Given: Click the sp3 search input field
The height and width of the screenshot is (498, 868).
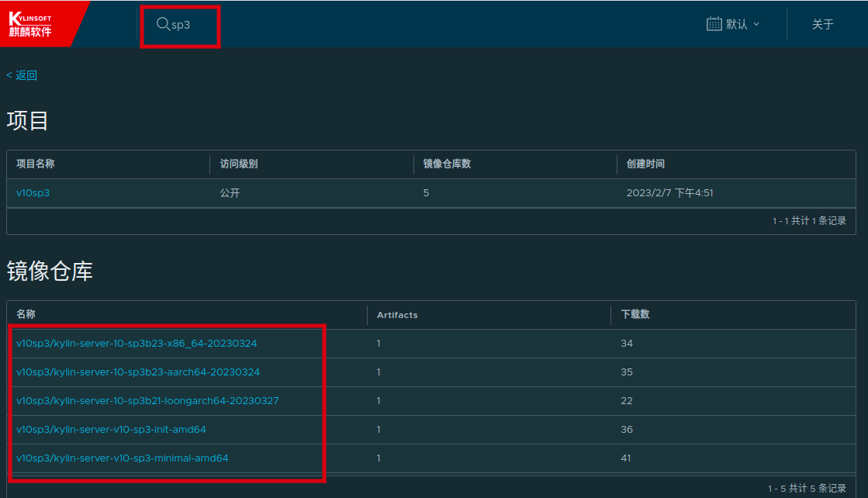Looking at the screenshot, I should tap(190, 25).
